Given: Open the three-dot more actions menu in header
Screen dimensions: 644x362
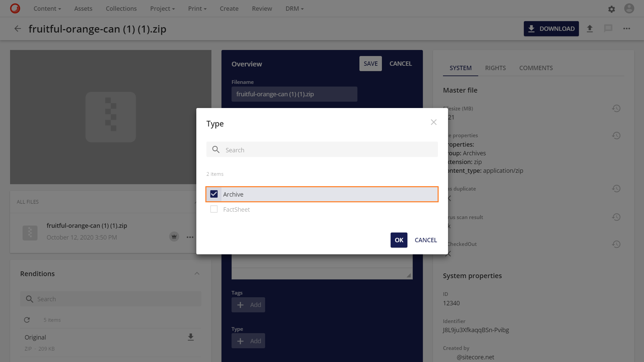Looking at the screenshot, I should (x=627, y=29).
